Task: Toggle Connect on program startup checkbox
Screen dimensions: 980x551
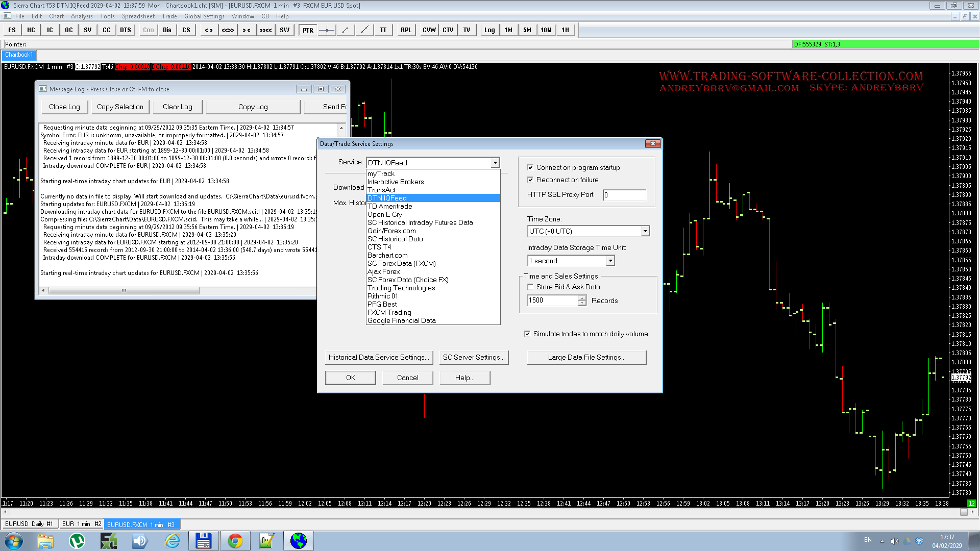Action: tap(530, 167)
